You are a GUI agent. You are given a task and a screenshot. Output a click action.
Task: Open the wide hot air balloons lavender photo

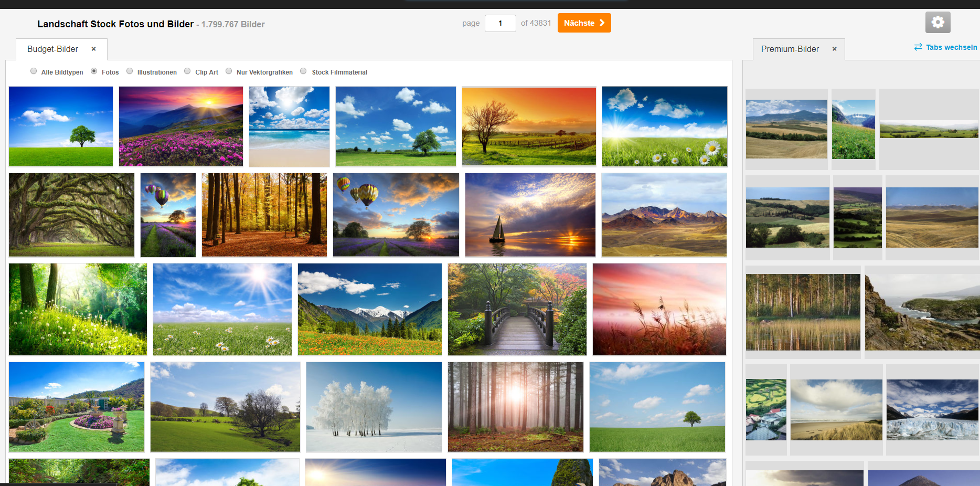[396, 215]
